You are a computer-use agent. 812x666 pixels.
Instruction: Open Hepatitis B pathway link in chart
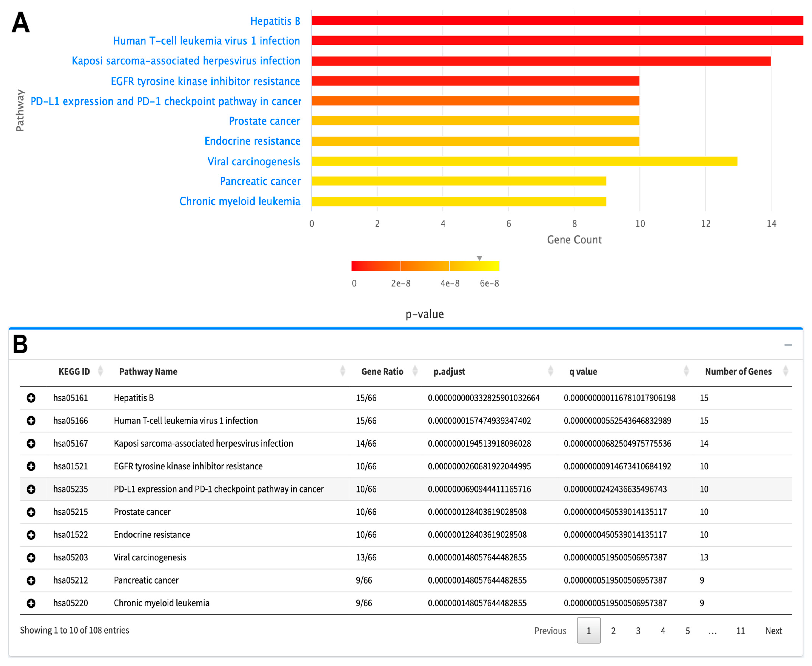[x=275, y=21]
